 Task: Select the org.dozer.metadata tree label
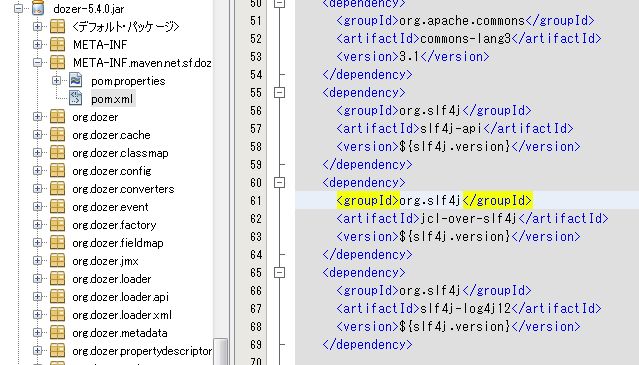pyautogui.click(x=120, y=333)
